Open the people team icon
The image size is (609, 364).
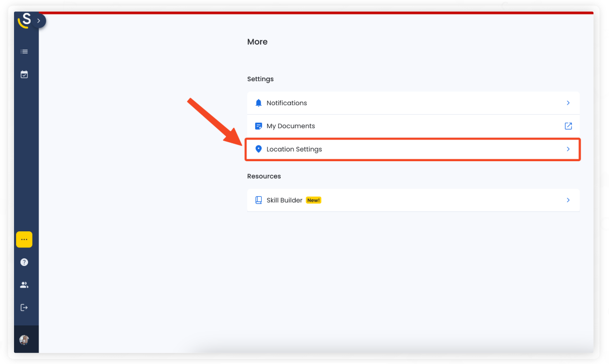click(x=24, y=285)
